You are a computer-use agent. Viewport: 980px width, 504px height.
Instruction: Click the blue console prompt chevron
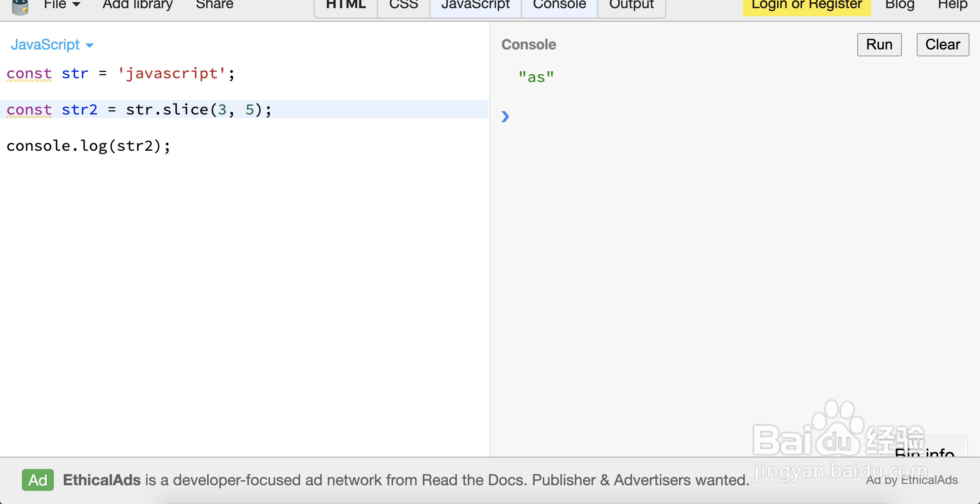pos(505,116)
